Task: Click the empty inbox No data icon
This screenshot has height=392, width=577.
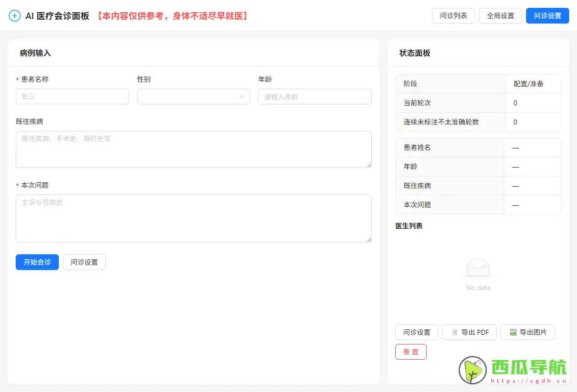Action: pos(478,268)
